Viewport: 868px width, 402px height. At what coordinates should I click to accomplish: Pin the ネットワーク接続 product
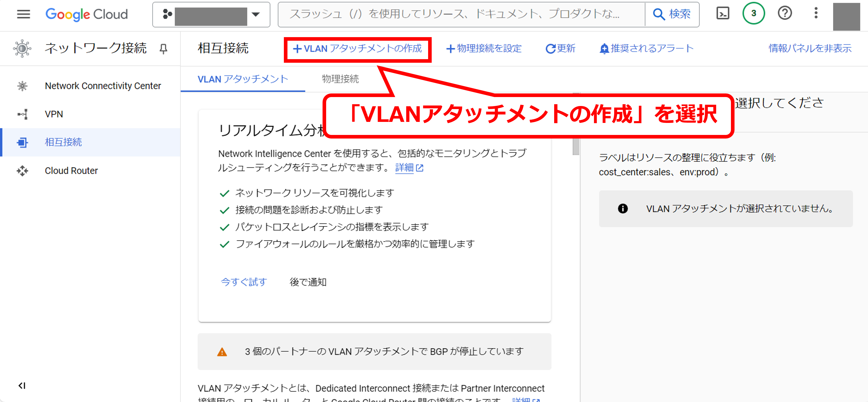point(163,49)
